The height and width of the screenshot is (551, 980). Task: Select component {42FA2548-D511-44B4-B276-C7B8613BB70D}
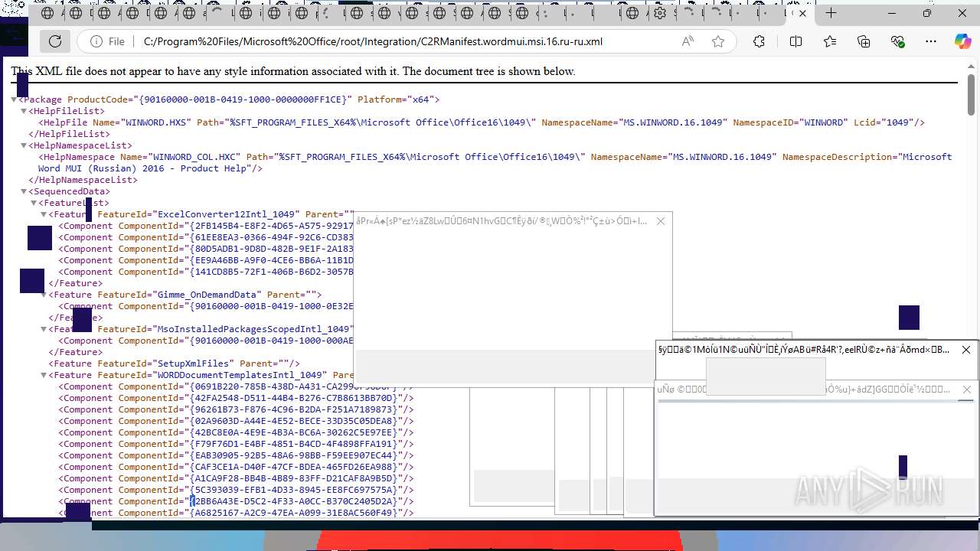[x=236, y=398]
